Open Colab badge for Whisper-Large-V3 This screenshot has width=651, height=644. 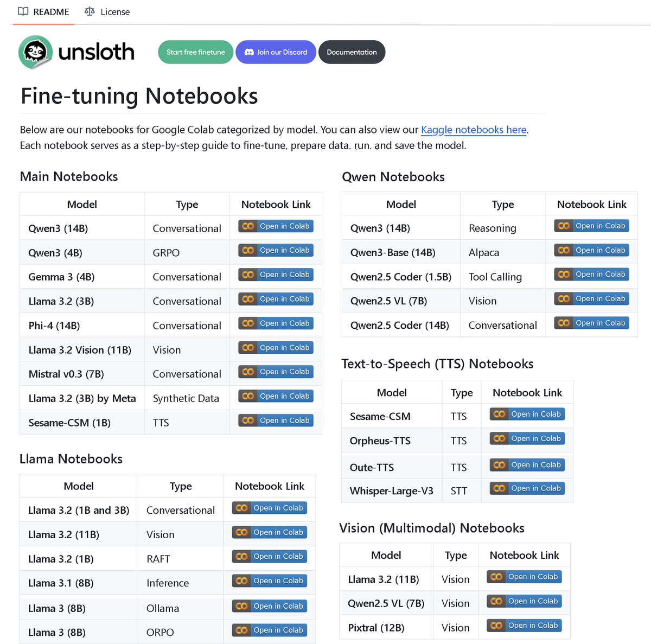coord(527,488)
